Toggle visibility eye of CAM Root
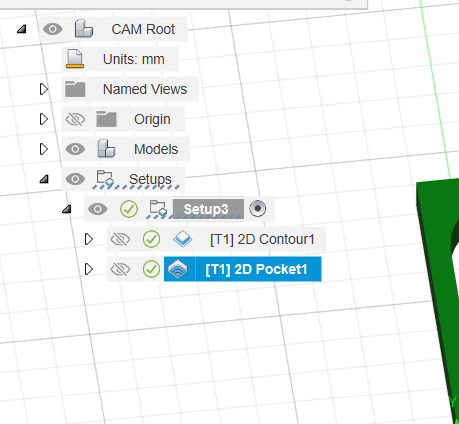The width and height of the screenshot is (459, 424). point(53,29)
